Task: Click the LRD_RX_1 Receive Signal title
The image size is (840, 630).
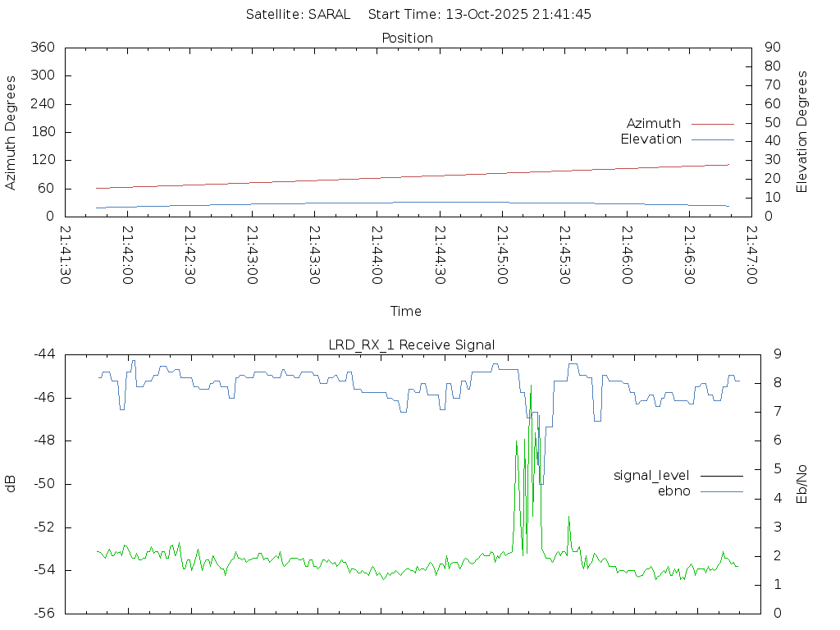Action: [411, 345]
